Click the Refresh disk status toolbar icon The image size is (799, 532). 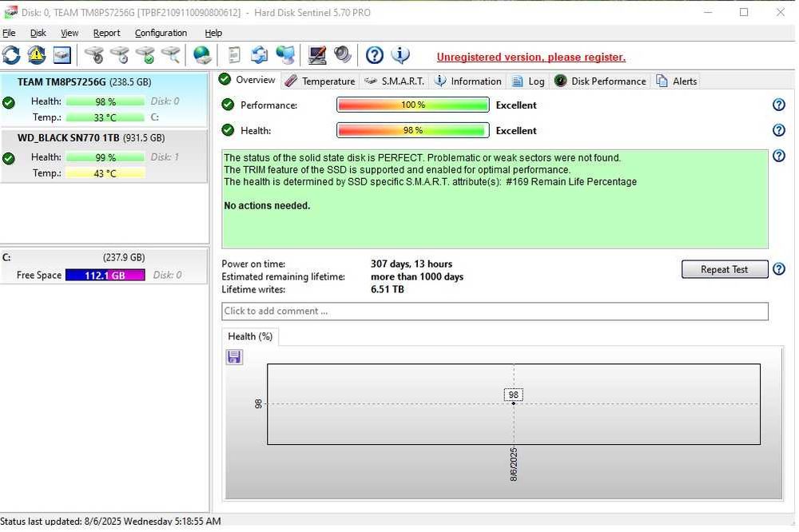pyautogui.click(x=11, y=55)
